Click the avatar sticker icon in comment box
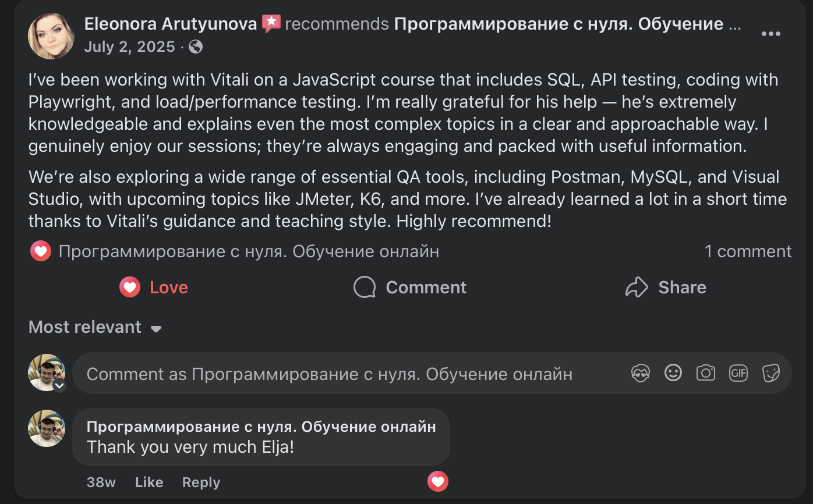The height and width of the screenshot is (504, 813). (x=641, y=373)
